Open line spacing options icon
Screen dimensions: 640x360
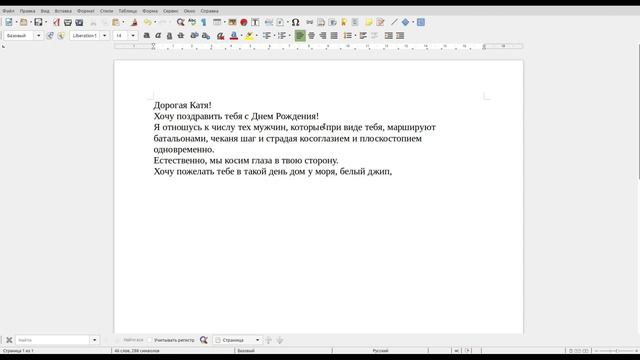click(347, 36)
